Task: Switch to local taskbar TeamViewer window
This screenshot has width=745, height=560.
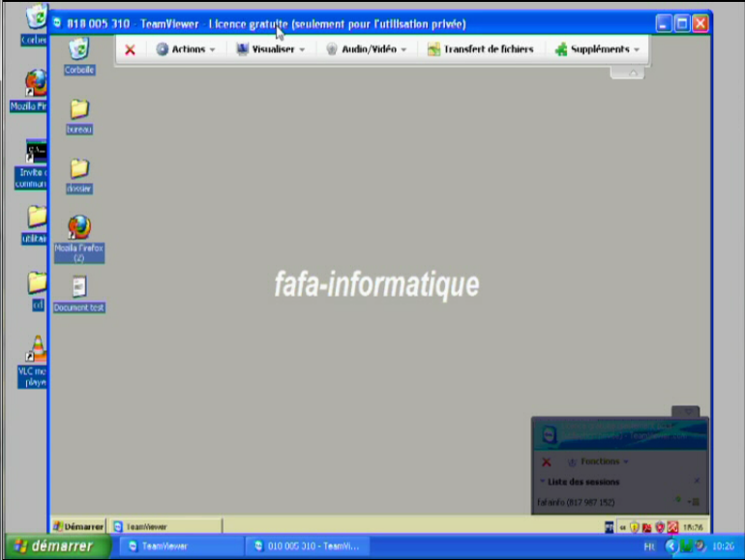Action: [181, 546]
